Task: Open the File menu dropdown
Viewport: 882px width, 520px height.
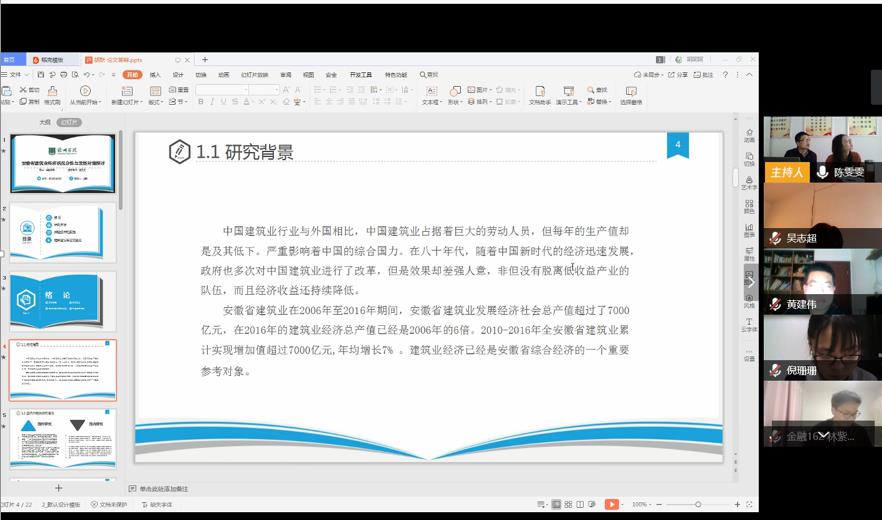Action: [16, 74]
